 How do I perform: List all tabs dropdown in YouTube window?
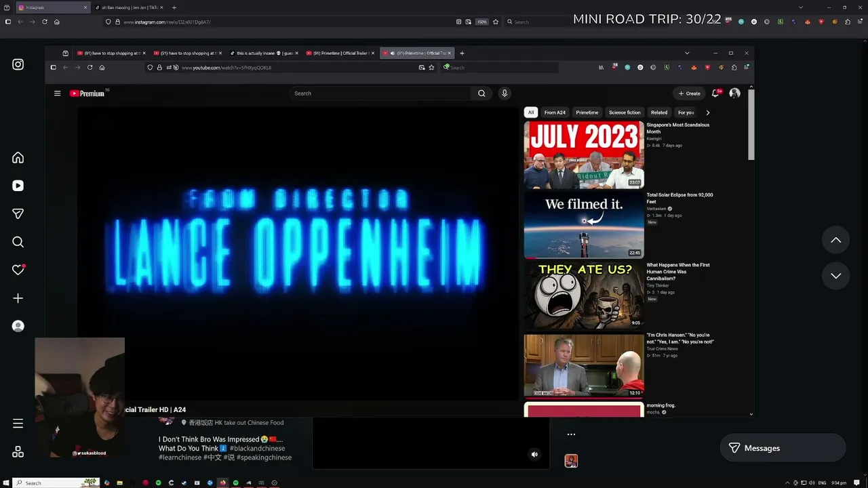(687, 53)
